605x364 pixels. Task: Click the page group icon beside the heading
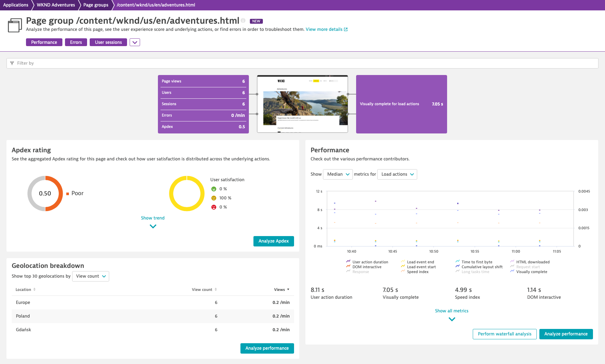[x=14, y=25]
